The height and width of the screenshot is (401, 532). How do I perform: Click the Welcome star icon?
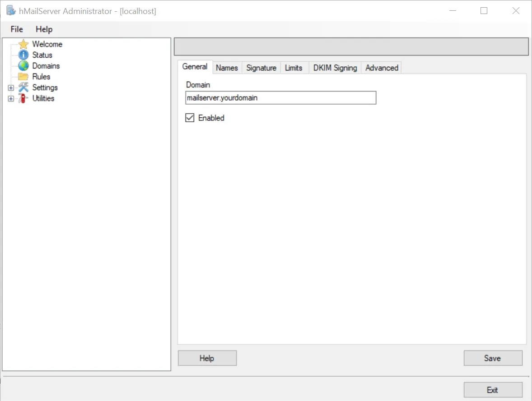tap(23, 44)
